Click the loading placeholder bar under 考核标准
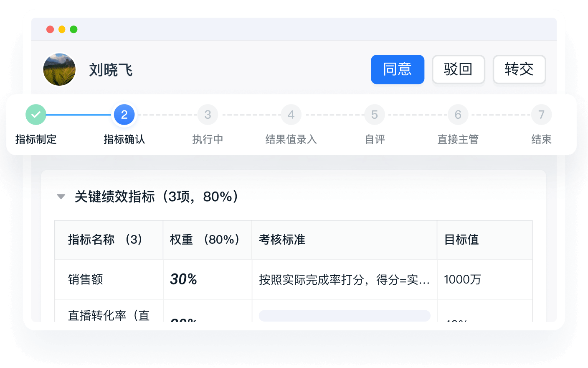This screenshot has width=588, height=368. (x=345, y=315)
